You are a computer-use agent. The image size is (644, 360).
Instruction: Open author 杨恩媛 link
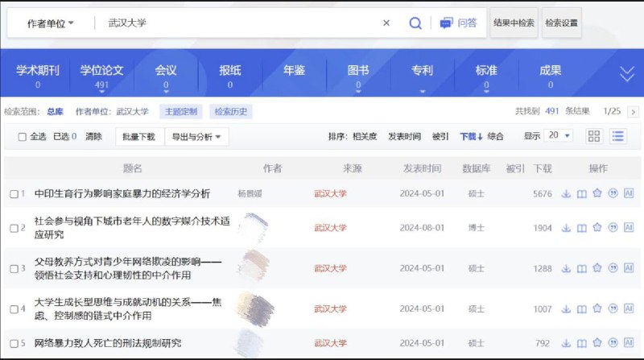click(250, 193)
